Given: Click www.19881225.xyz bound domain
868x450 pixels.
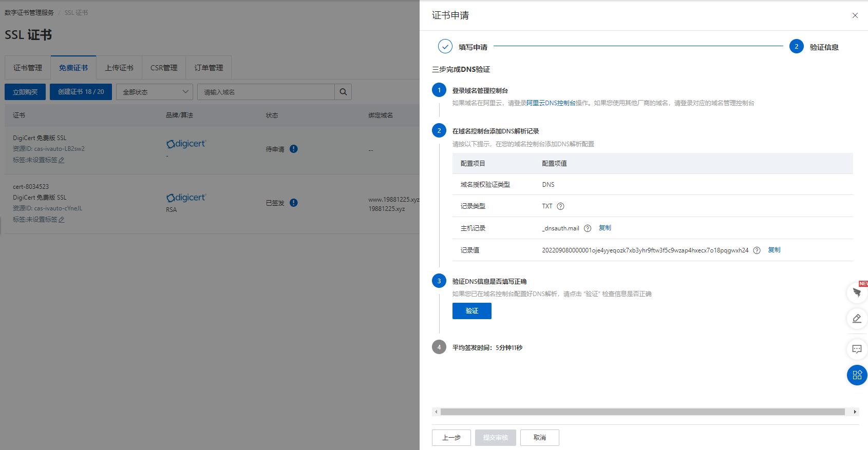Looking at the screenshot, I should tap(393, 199).
